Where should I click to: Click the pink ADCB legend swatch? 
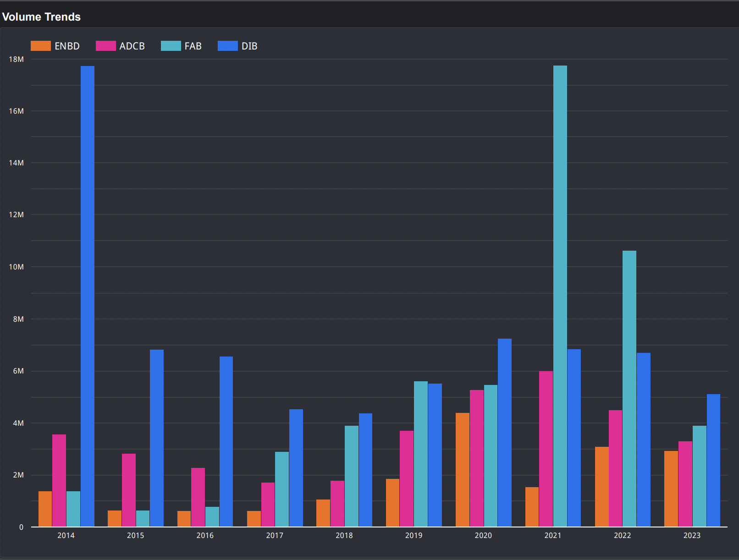pyautogui.click(x=106, y=46)
